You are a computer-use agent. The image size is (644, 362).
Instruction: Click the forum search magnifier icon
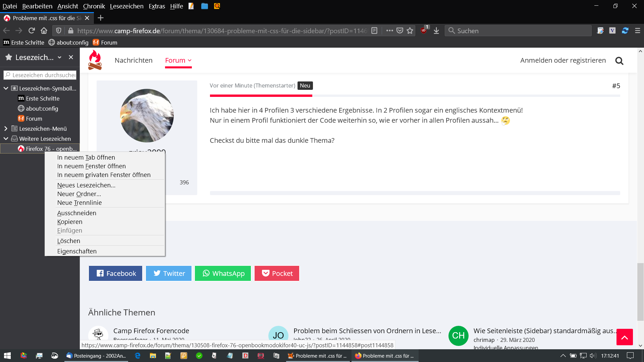tap(619, 61)
